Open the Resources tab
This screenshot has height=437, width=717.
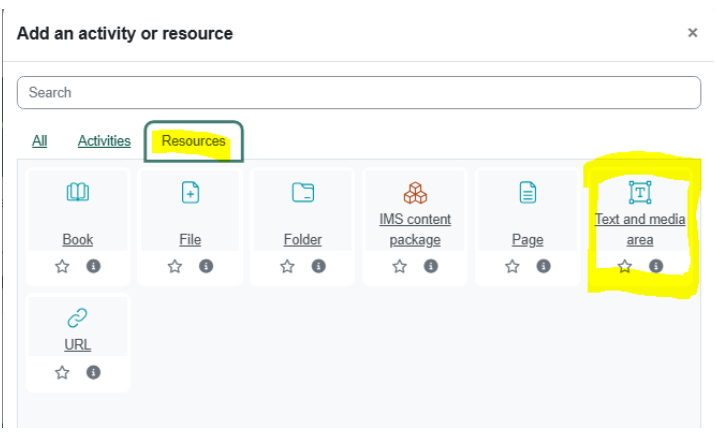(x=193, y=141)
